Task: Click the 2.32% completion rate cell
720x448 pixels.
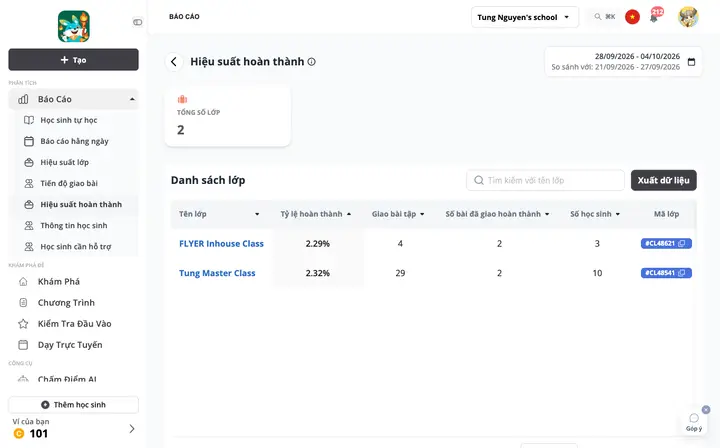Action: [x=318, y=273]
